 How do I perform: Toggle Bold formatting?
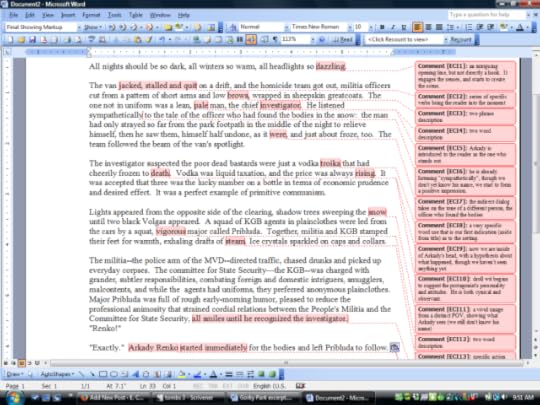382,27
